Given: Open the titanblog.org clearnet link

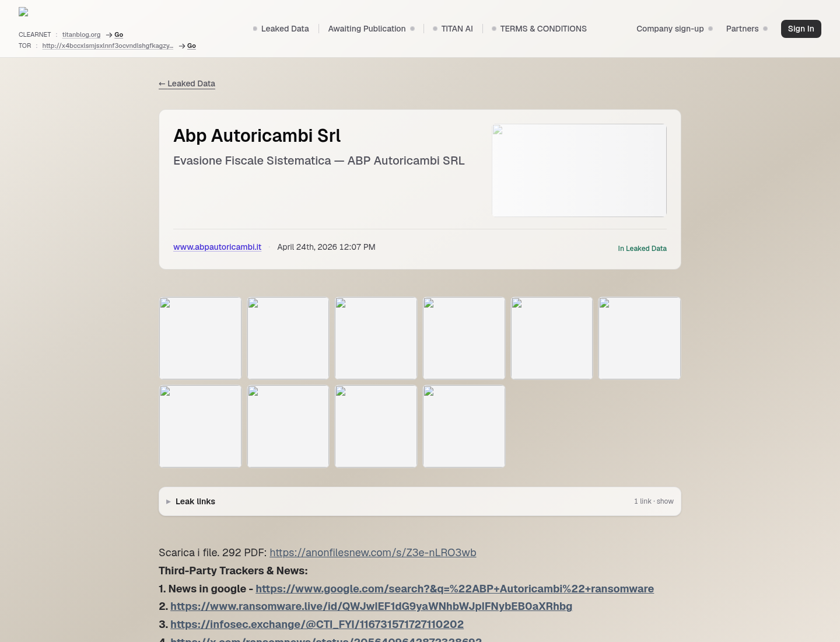Looking at the screenshot, I should [x=81, y=34].
